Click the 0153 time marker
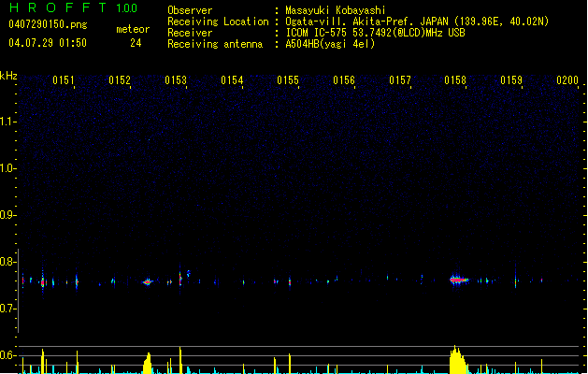This screenshot has height=374, width=588. [176, 80]
